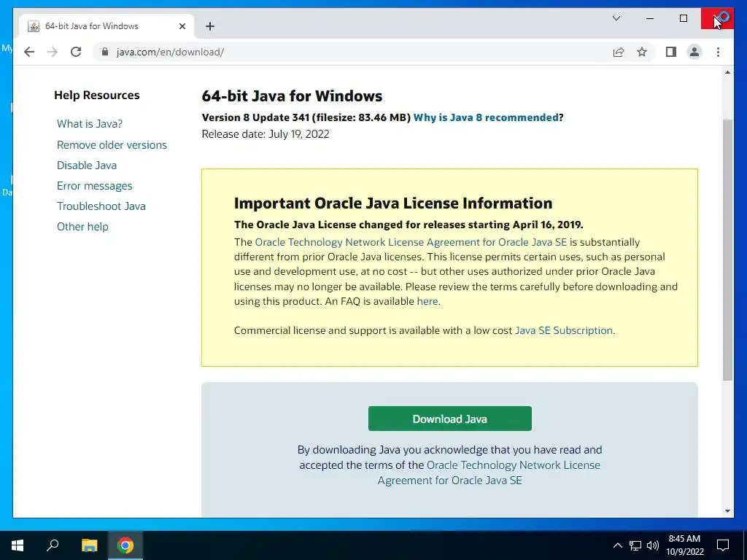Click the Chrome taskbar icon
Screen dimensions: 747x560
coord(125,545)
